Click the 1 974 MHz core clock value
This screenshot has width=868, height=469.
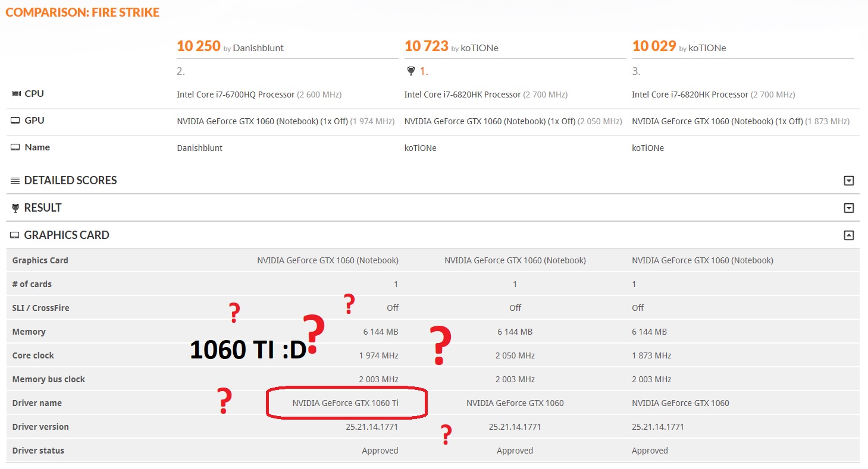[x=378, y=355]
